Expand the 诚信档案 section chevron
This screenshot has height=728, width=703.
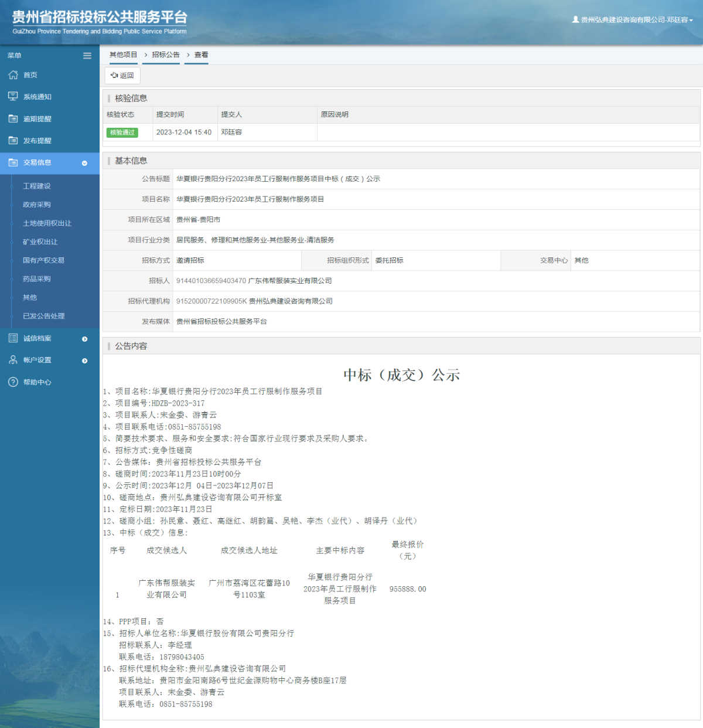(x=86, y=338)
